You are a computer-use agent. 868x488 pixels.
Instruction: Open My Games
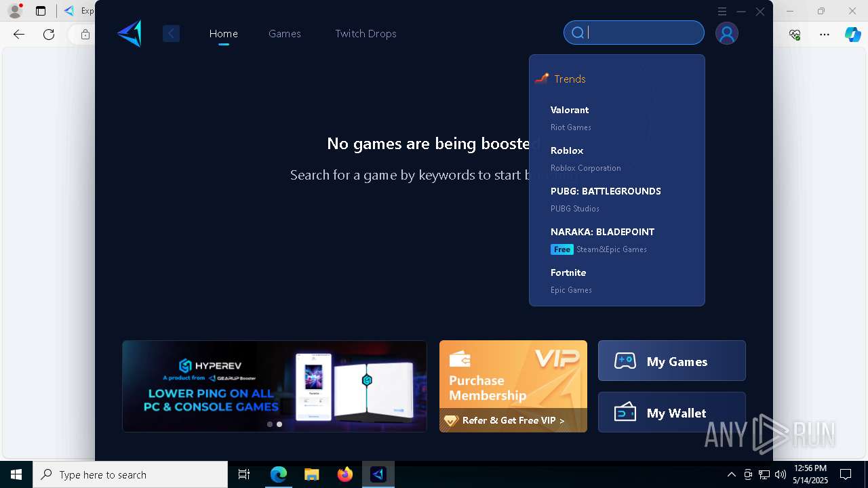(x=672, y=361)
